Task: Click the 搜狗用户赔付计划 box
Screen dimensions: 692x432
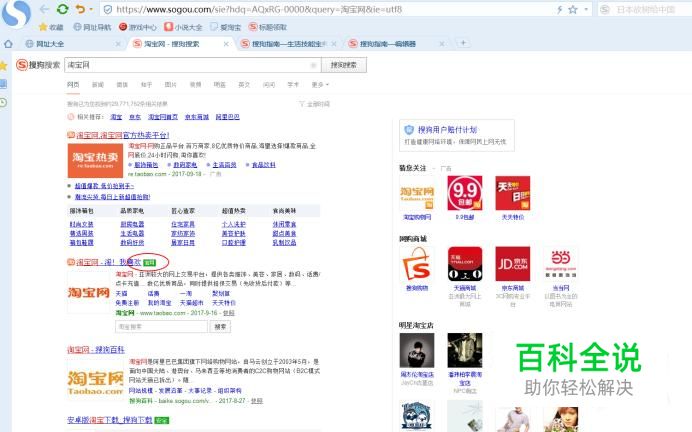Action: pyautogui.click(x=457, y=135)
